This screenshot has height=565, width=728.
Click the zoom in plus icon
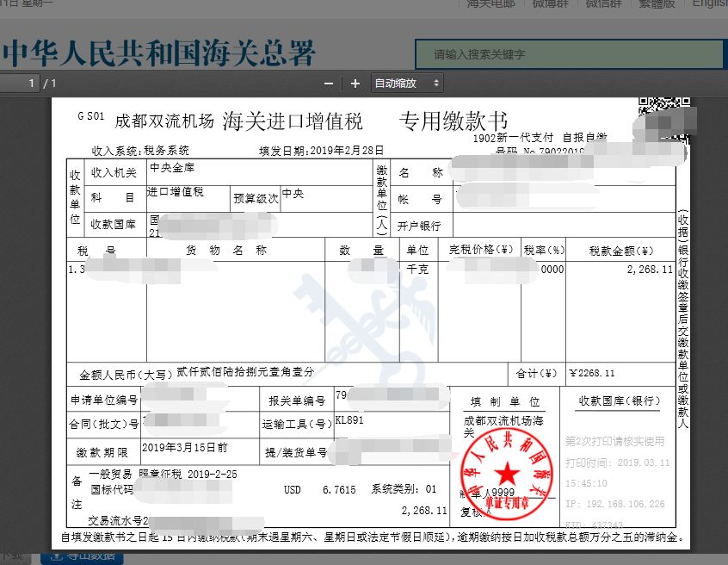pyautogui.click(x=355, y=84)
